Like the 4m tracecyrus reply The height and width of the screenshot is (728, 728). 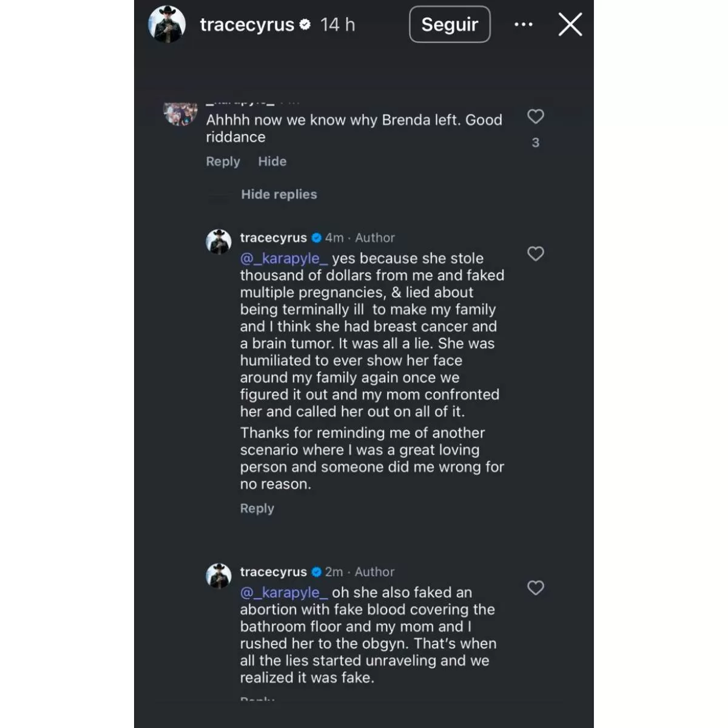[x=535, y=254]
